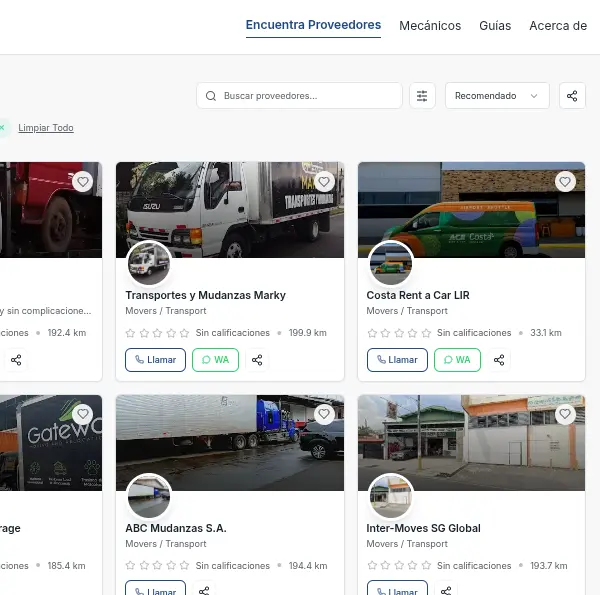
Task: Click star rating of Costa Rent a Car LIR
Action: 399,333
